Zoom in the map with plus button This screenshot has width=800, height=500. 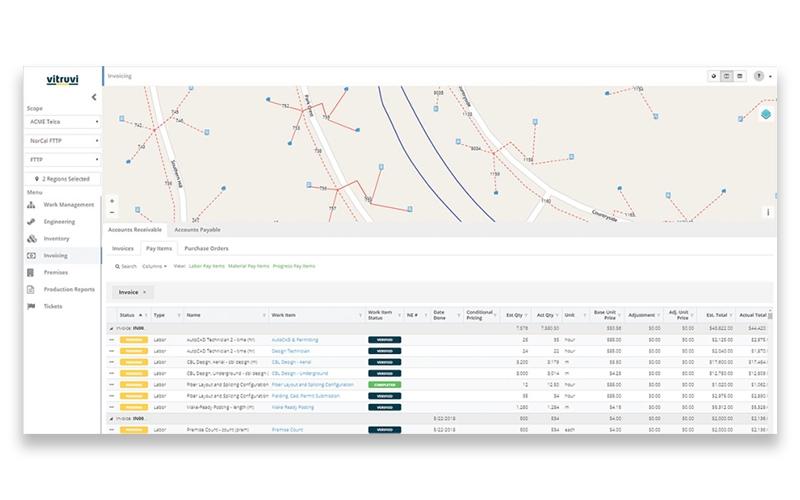[x=112, y=201]
